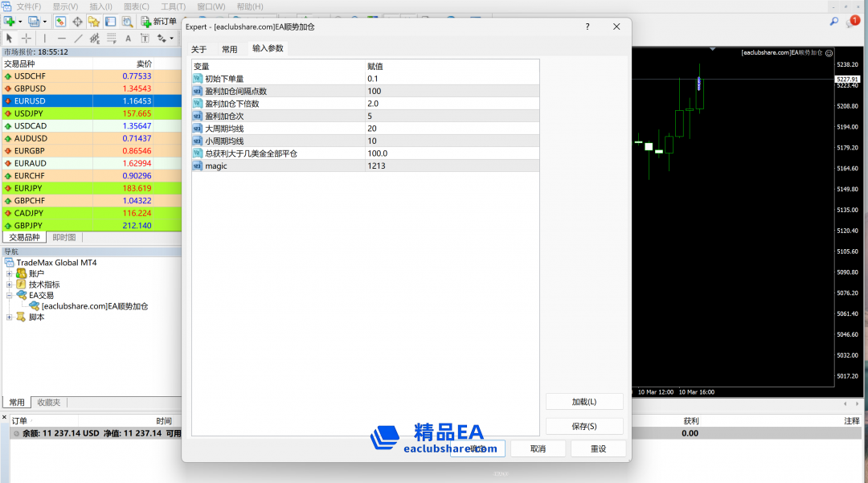
Task: Open the Strategy Tester magnifier icon
Action: [127, 22]
